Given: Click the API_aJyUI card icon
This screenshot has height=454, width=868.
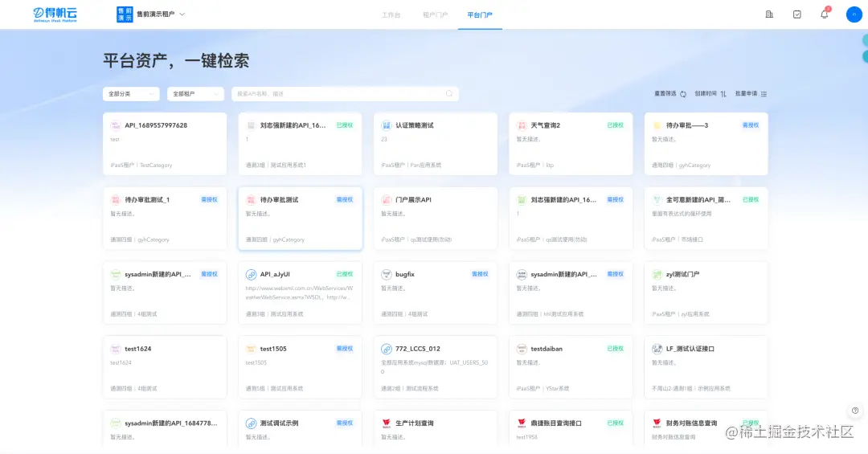Looking at the screenshot, I should 251,275.
